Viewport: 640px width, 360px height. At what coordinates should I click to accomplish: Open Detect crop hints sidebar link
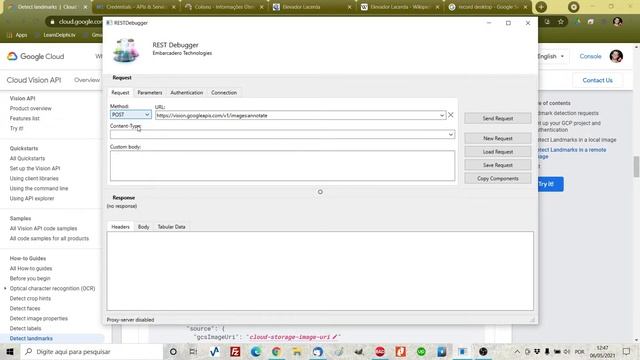coord(30,298)
